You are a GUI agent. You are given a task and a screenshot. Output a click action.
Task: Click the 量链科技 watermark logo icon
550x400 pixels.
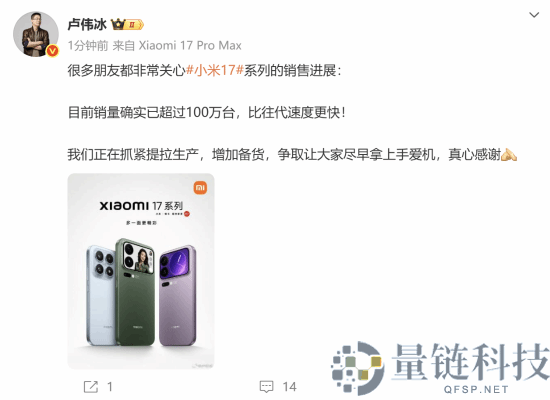point(357,368)
